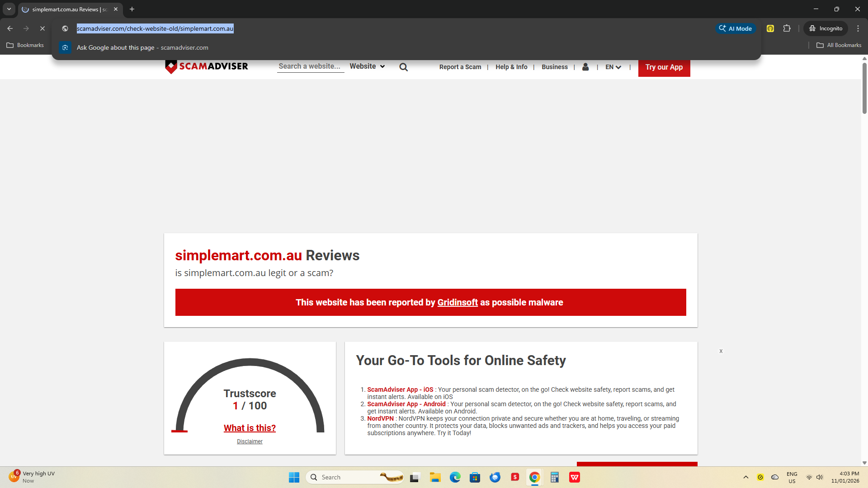The width and height of the screenshot is (868, 488).
Task: Click the What is this? trustscore link
Action: coord(250,428)
